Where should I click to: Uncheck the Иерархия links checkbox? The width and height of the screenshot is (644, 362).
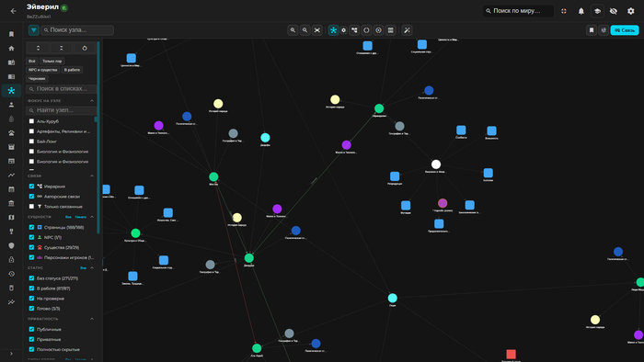31,187
